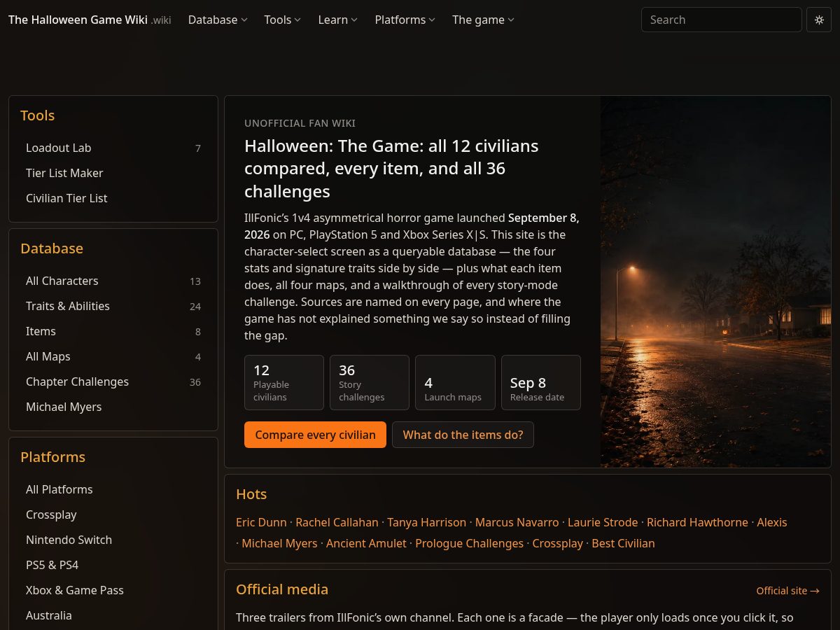Click the 12 Playable civilians stat card
The height and width of the screenshot is (630, 840).
284,382
